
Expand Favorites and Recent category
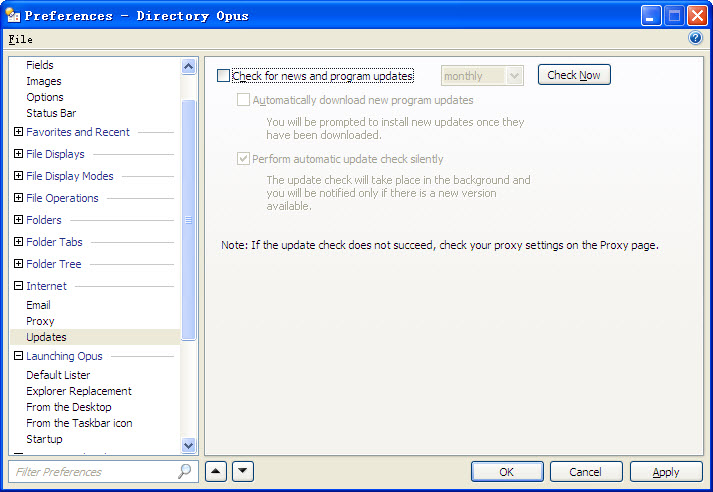click(18, 132)
